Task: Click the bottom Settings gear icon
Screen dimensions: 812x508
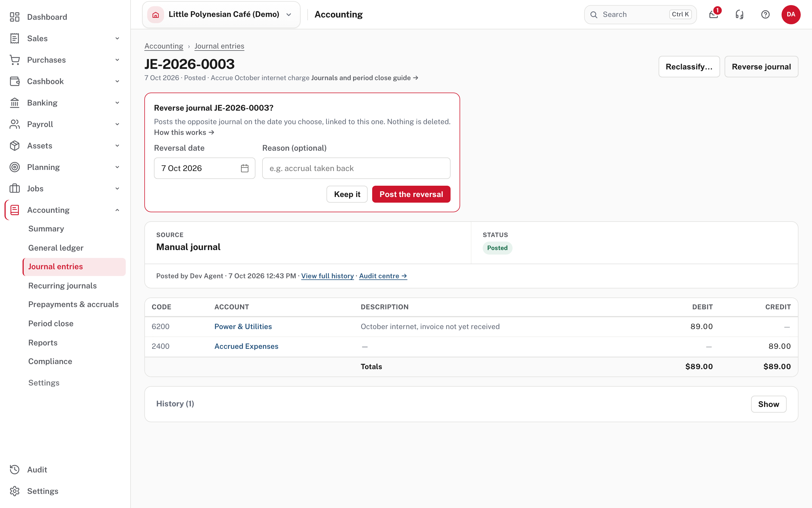Action: (14, 491)
